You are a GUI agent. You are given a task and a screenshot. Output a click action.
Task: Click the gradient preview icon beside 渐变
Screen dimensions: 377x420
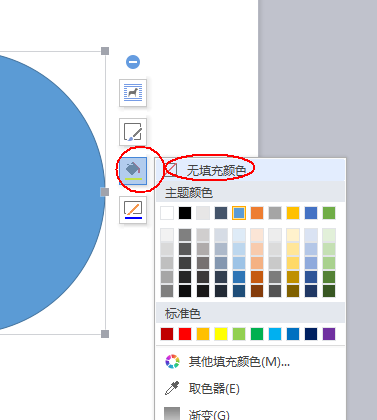[x=172, y=414]
